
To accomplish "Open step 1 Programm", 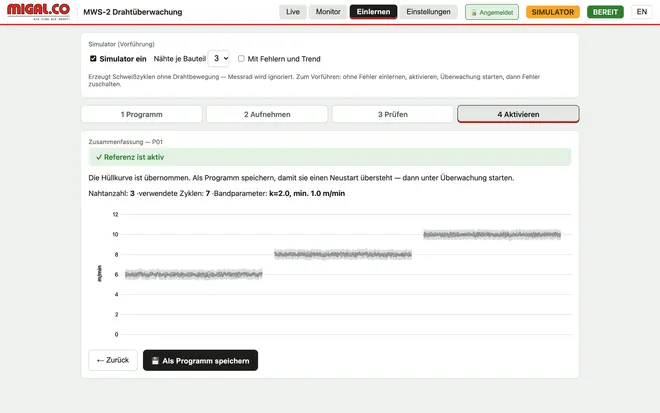I will pyautogui.click(x=141, y=114).
